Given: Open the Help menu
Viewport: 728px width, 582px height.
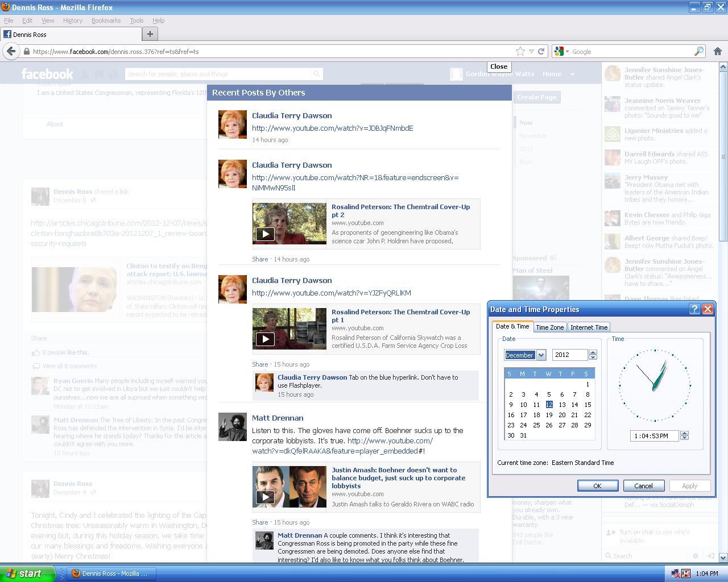Looking at the screenshot, I should (x=158, y=20).
